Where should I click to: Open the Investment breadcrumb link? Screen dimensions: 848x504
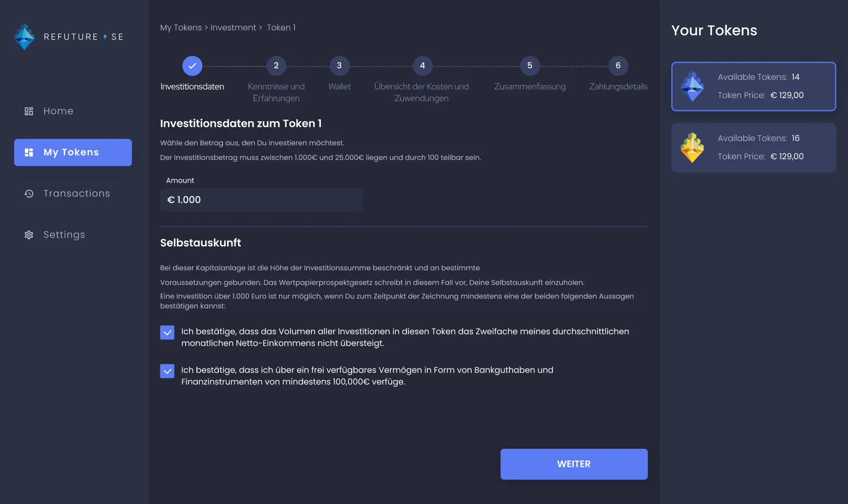[233, 27]
